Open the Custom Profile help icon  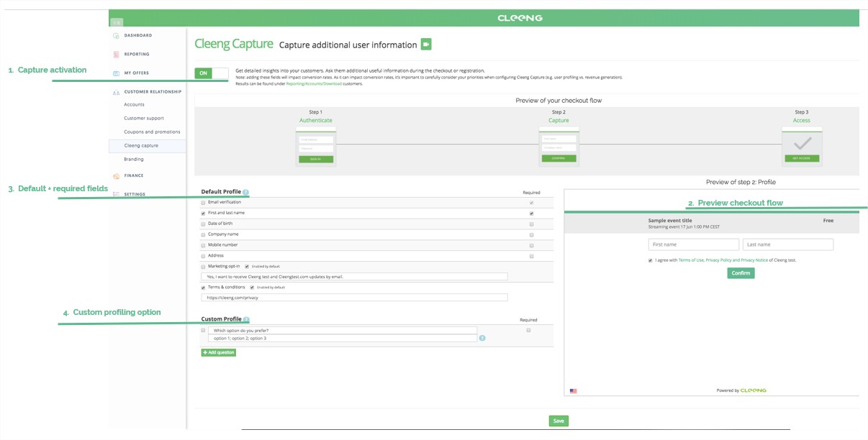pyautogui.click(x=246, y=319)
